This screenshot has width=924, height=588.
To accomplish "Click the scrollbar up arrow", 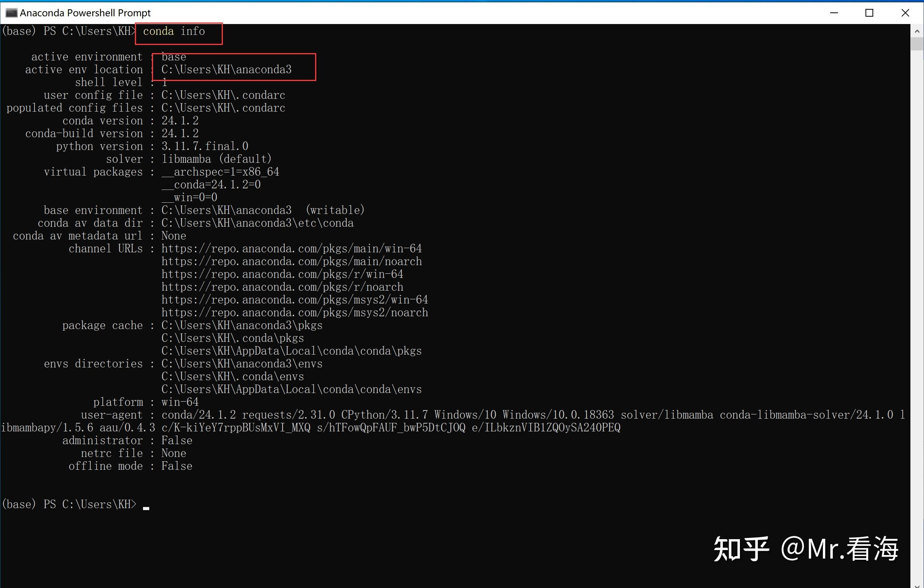I will tap(917, 31).
